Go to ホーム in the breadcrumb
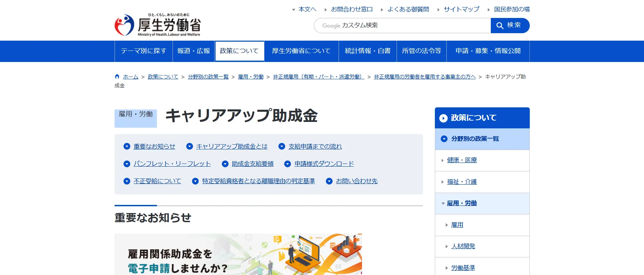 tap(130, 77)
